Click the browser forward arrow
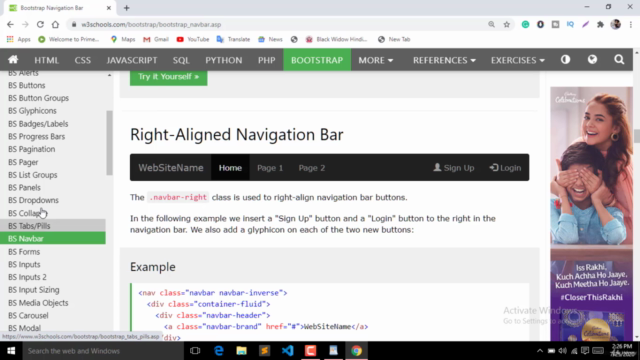Screen dimensions: 640x360 (x=25, y=24)
